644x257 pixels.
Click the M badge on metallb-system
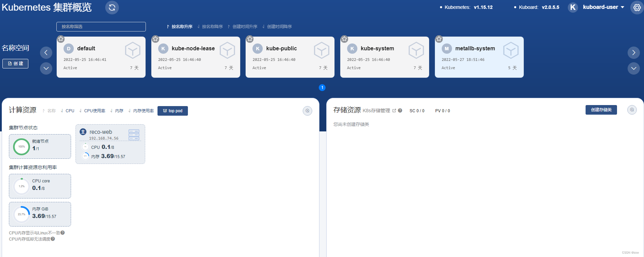(447, 49)
